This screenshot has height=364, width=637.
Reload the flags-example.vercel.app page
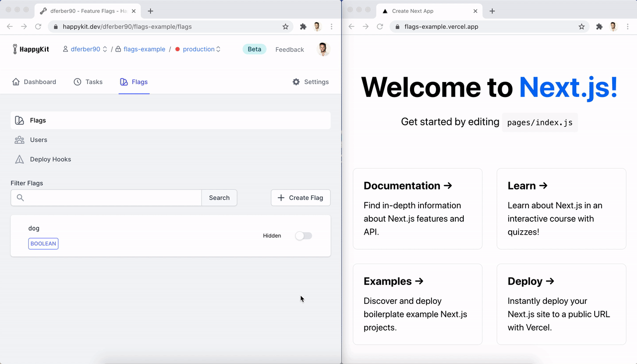click(x=380, y=27)
